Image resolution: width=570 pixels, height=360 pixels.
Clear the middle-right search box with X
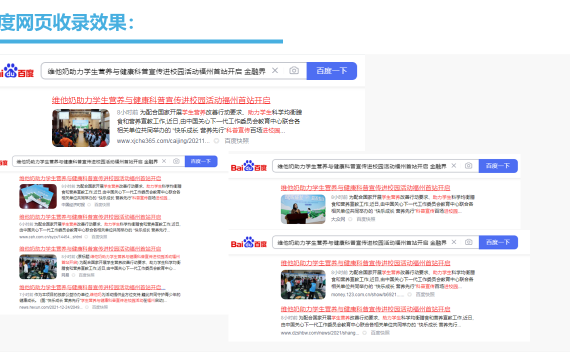[x=454, y=166]
